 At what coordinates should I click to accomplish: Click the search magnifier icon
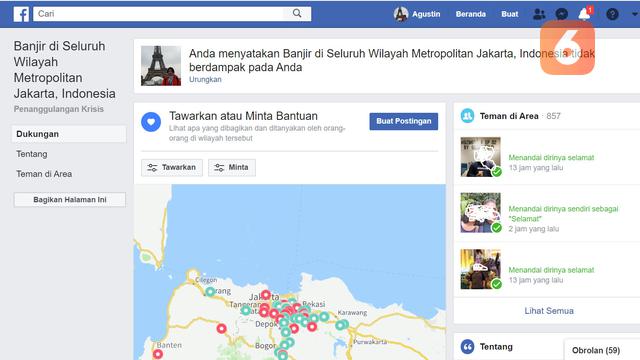coord(297,13)
